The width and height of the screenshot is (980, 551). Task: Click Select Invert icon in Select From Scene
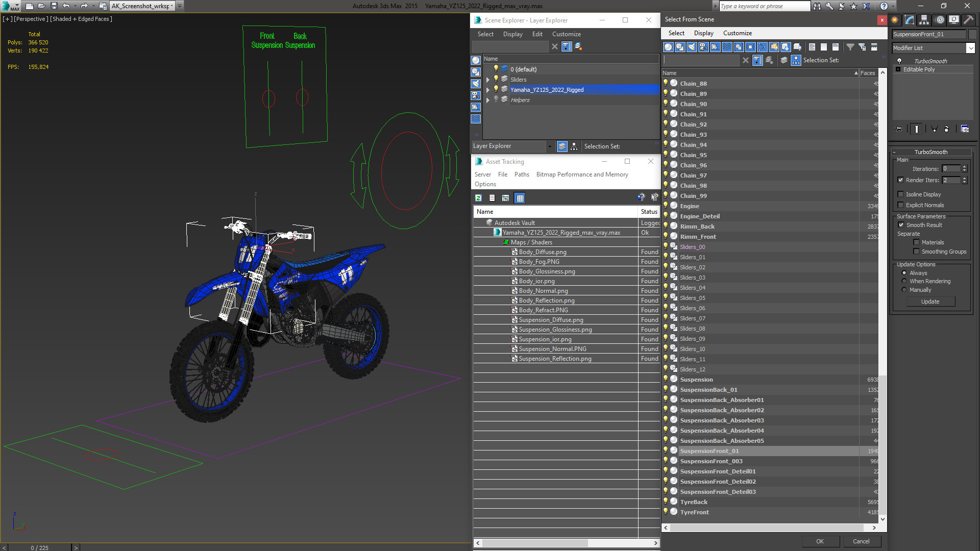click(836, 47)
